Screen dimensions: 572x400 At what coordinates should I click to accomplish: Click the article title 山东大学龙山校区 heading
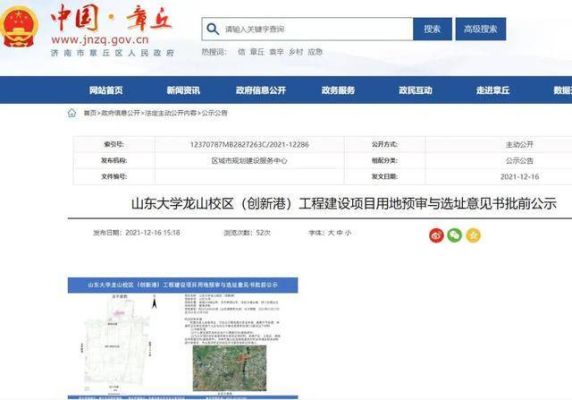pyautogui.click(x=344, y=203)
